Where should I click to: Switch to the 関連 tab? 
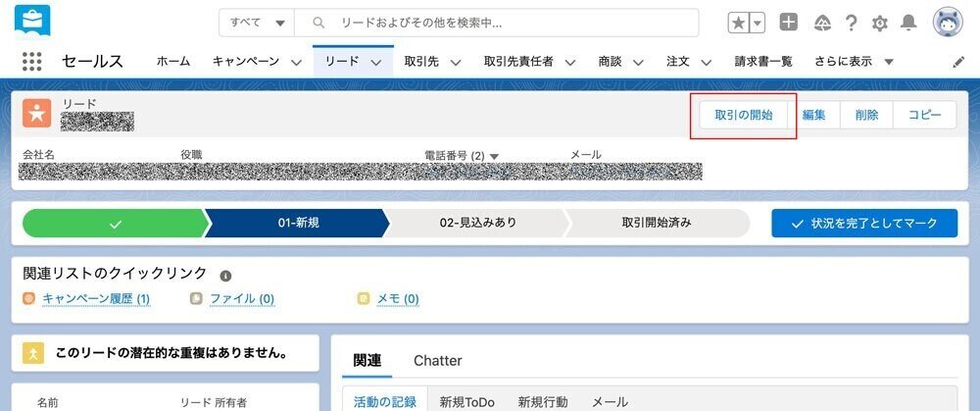pos(367,361)
